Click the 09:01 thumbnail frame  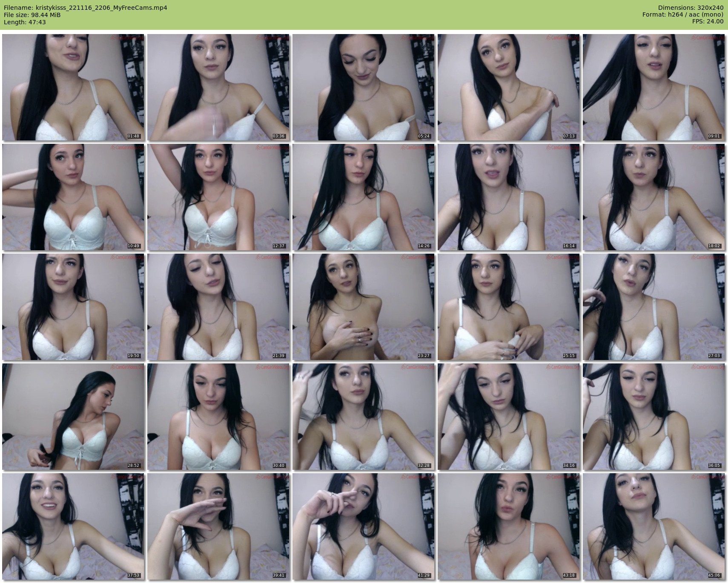[653, 87]
